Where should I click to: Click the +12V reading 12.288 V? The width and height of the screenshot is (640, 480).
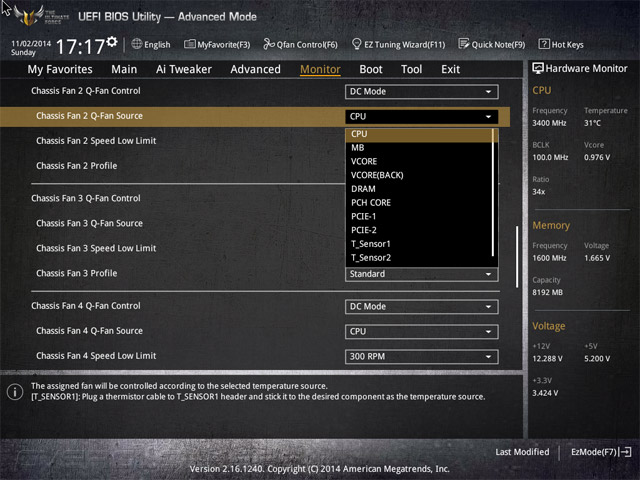coord(547,359)
